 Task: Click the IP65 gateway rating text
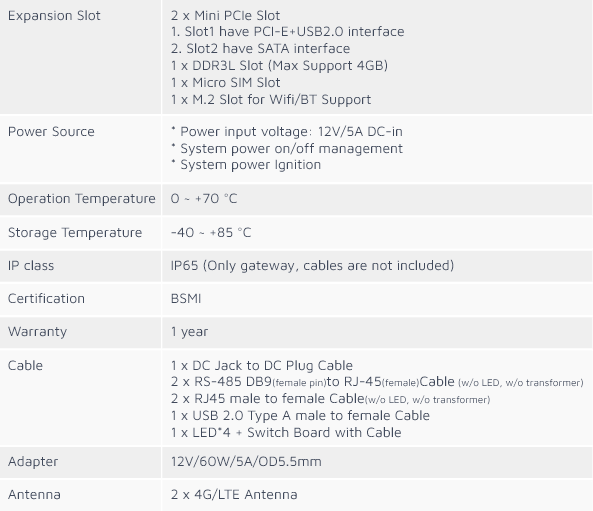(312, 266)
